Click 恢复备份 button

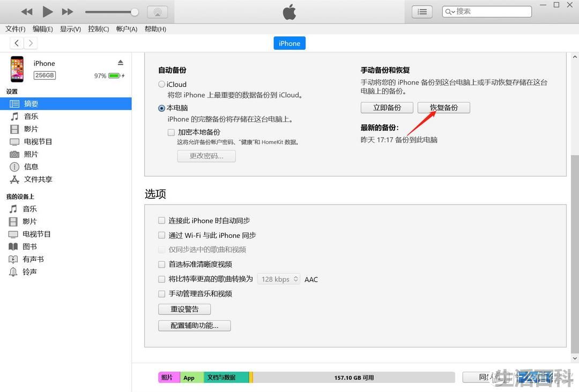click(444, 108)
